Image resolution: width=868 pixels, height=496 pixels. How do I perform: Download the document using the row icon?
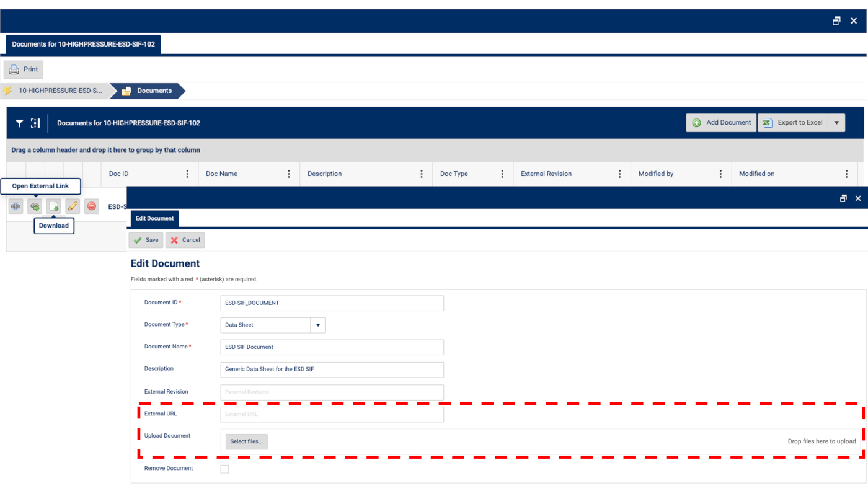54,206
